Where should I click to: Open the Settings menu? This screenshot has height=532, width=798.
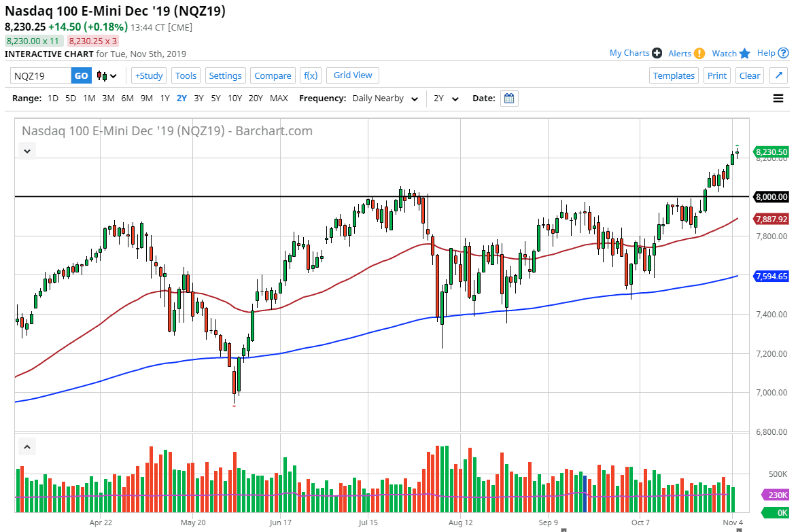click(225, 75)
